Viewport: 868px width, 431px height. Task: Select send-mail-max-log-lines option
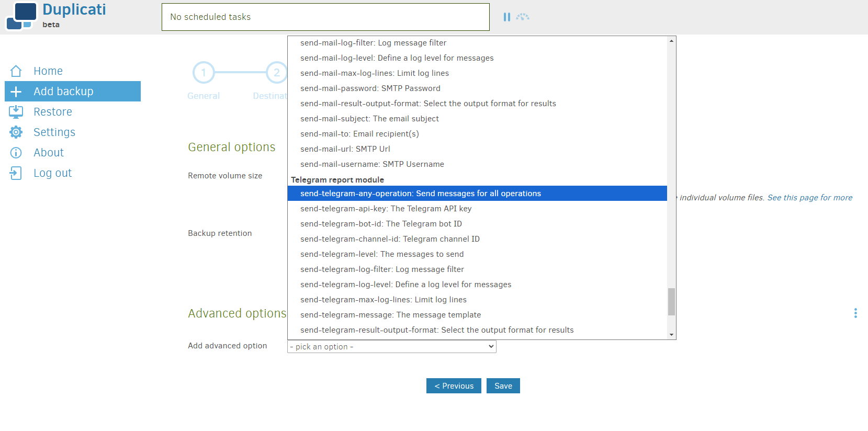pyautogui.click(x=477, y=73)
